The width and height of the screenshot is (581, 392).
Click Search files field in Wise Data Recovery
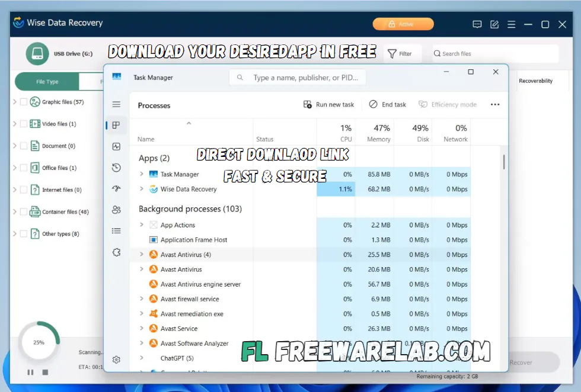point(496,54)
